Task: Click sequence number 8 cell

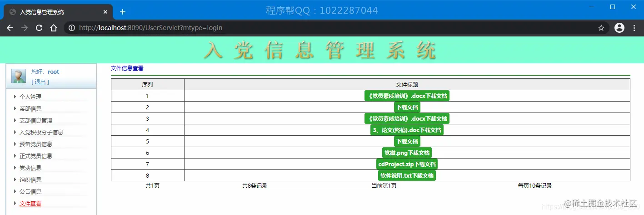Action: 147,175
